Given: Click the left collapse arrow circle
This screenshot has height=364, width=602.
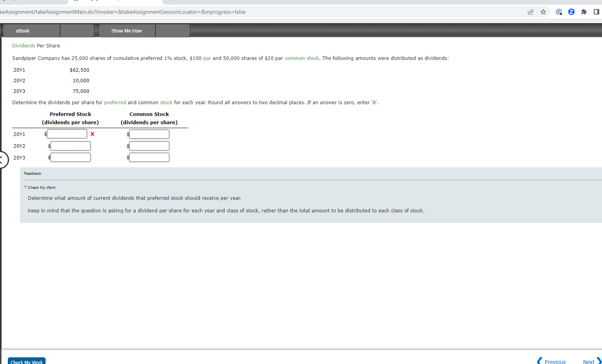Looking at the screenshot, I should (2, 159).
